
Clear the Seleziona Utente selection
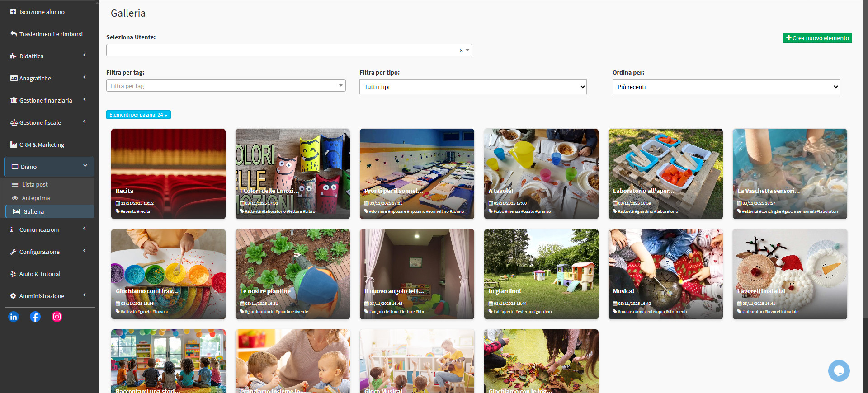461,51
